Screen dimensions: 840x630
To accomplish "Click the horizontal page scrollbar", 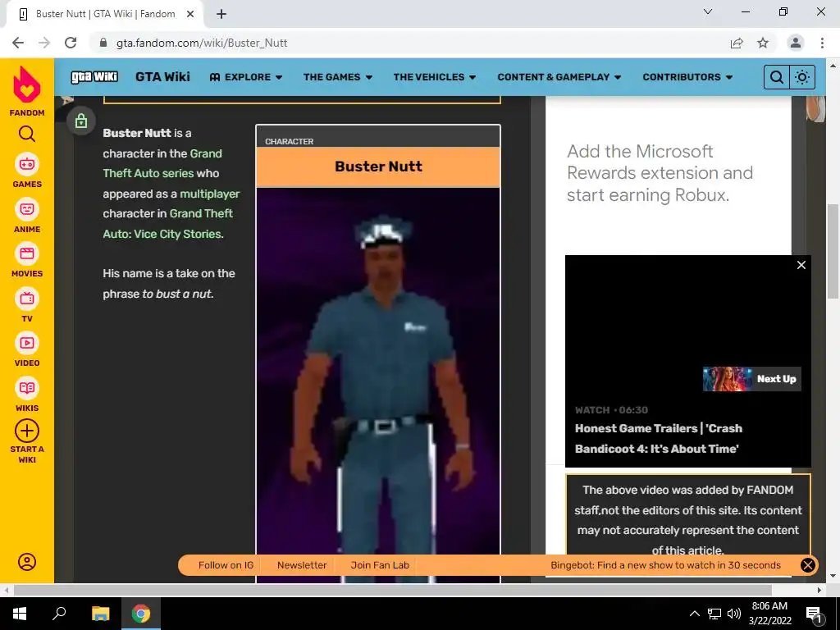I will [392, 590].
